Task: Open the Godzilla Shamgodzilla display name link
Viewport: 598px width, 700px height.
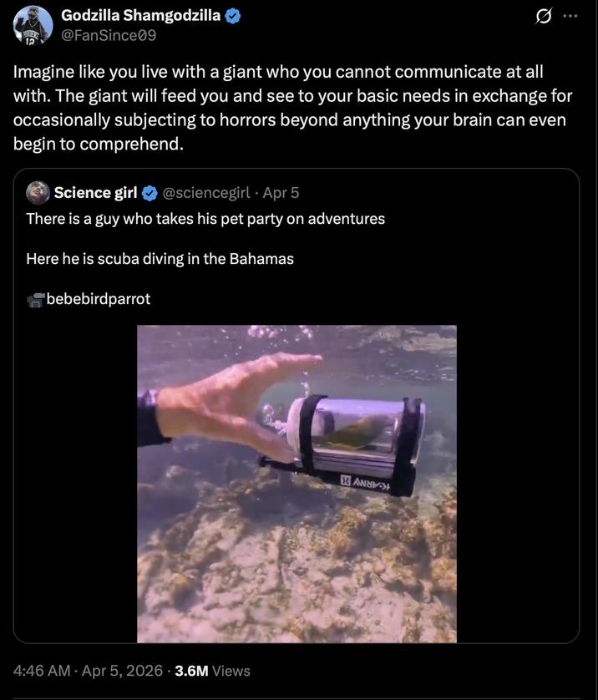Action: click(140, 15)
